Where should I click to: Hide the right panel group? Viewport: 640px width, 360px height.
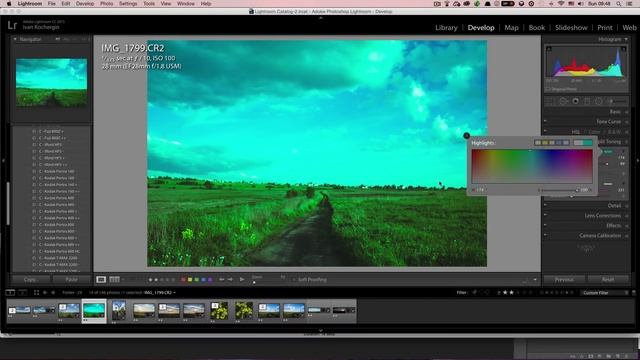pos(637,161)
